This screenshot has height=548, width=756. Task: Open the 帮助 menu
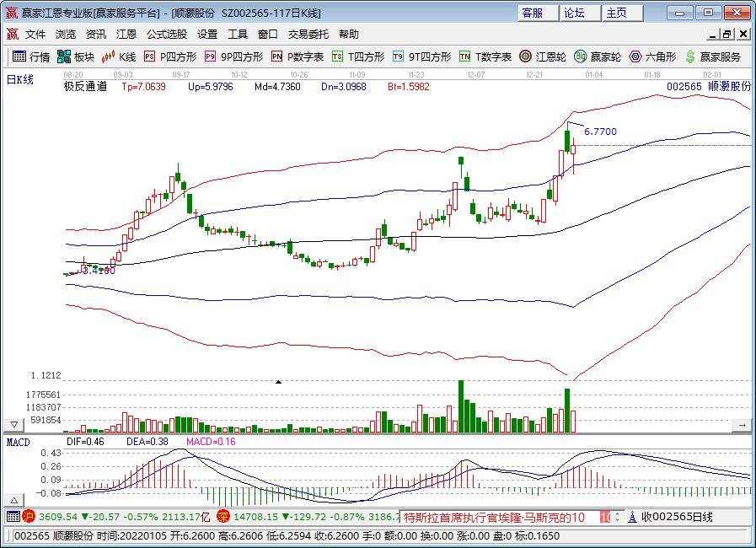click(349, 35)
